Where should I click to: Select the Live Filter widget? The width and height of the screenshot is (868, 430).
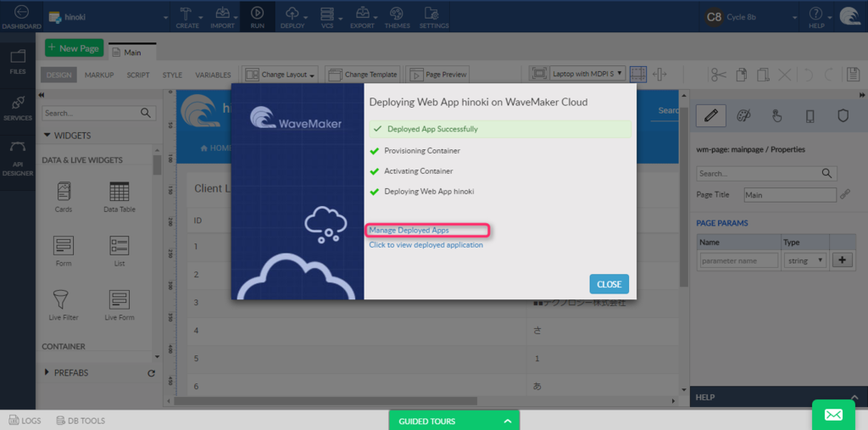pyautogui.click(x=64, y=305)
